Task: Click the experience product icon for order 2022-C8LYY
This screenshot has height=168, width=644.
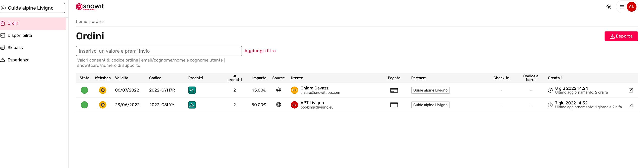Action: click(192, 105)
